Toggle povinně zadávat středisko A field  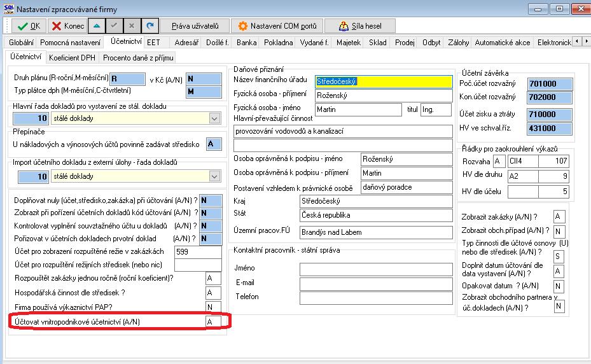point(214,144)
